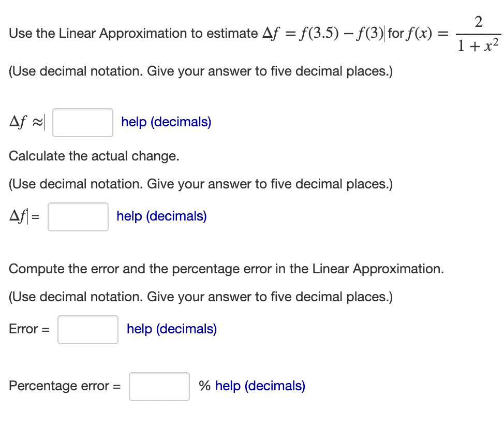
Task: Select the linear approximation answer box
Action: [82, 122]
